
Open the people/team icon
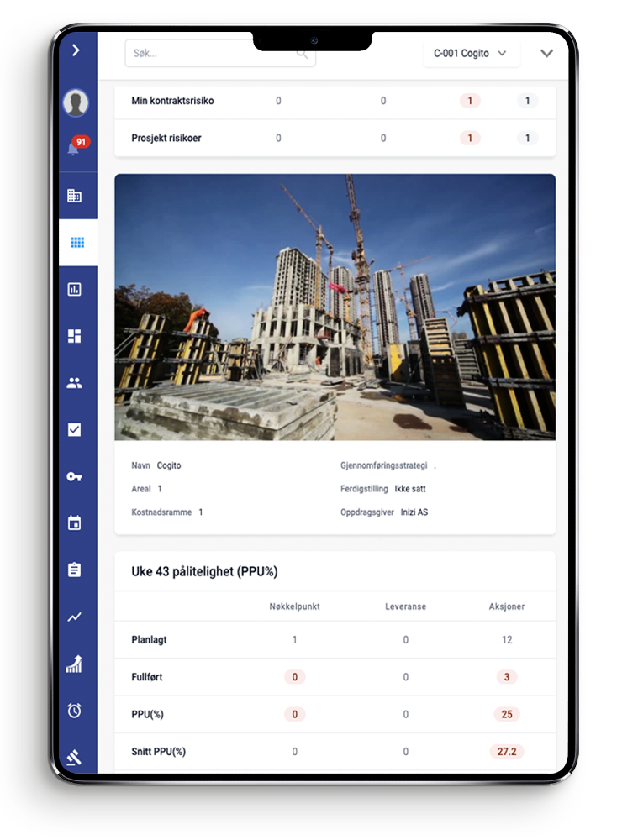(x=75, y=383)
